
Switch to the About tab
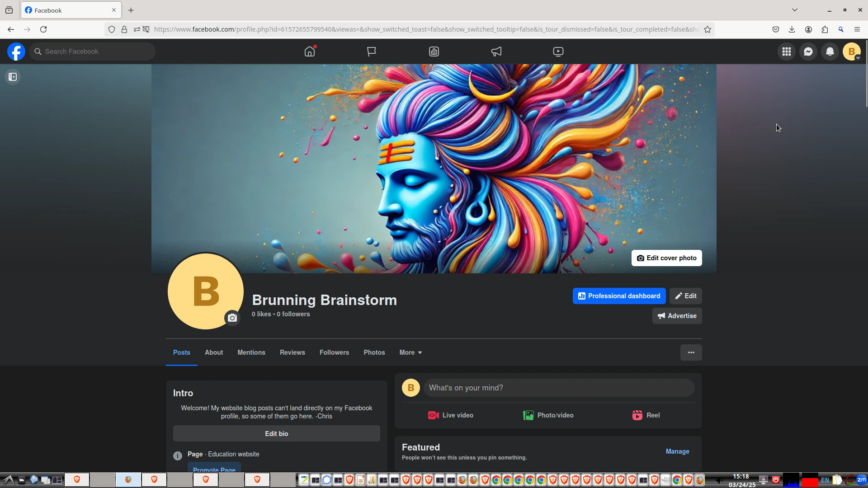214,352
